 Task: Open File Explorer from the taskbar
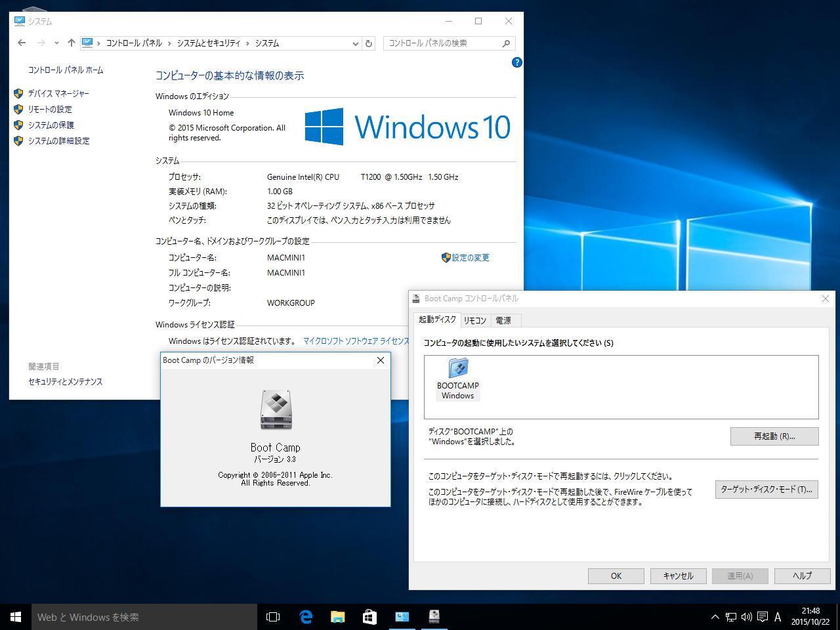(337, 617)
